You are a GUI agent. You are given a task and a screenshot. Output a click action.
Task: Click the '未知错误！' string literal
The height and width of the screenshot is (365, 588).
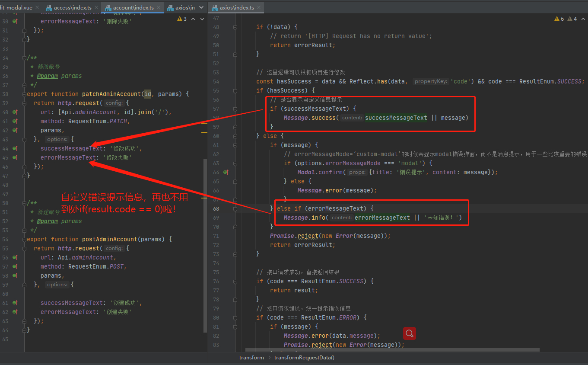click(x=441, y=218)
